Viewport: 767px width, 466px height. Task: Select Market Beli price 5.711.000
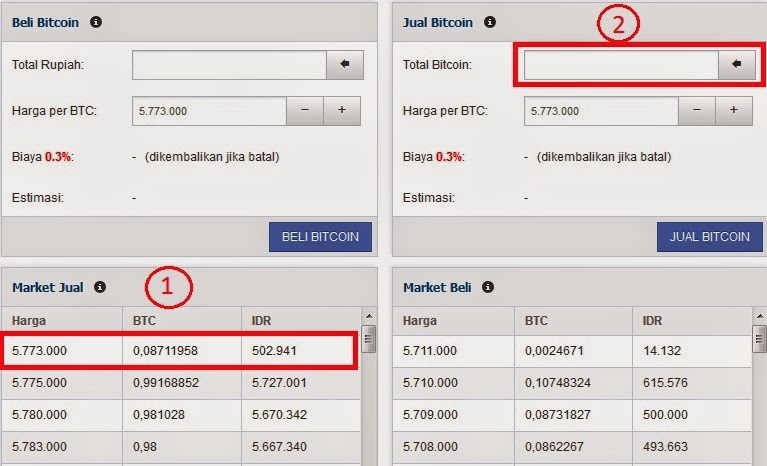point(430,351)
